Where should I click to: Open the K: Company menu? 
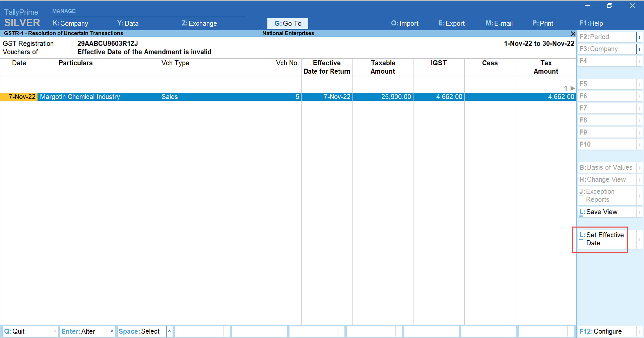(x=70, y=23)
